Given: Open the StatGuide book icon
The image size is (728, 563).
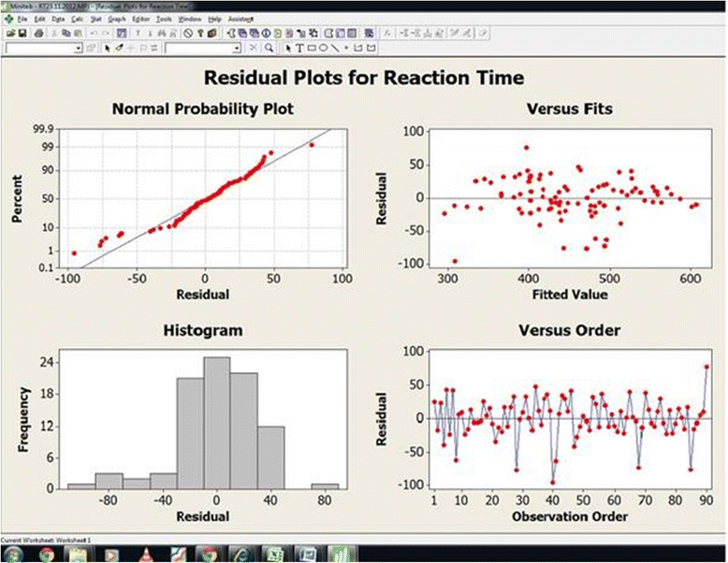Looking at the screenshot, I should click(212, 33).
